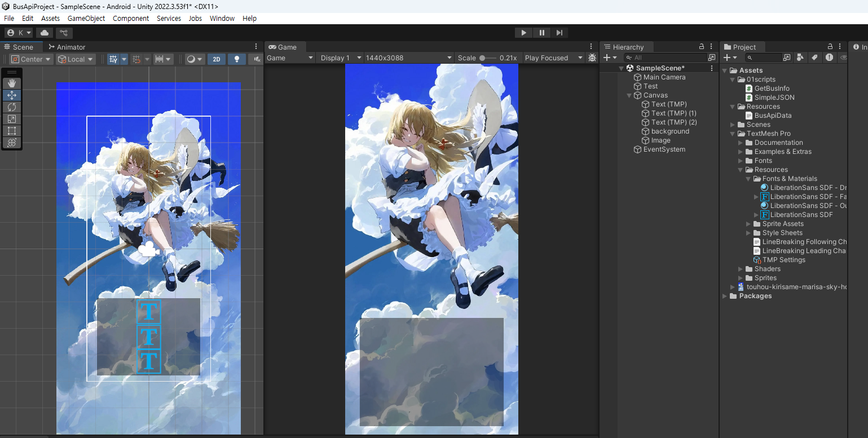
Task: Toggle Scene view audio mute
Action: point(257,59)
